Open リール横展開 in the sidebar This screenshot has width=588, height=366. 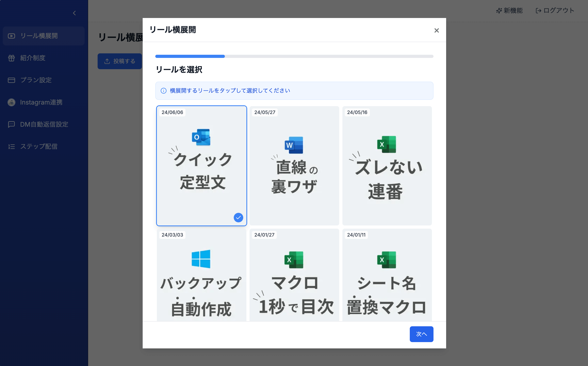(43, 36)
